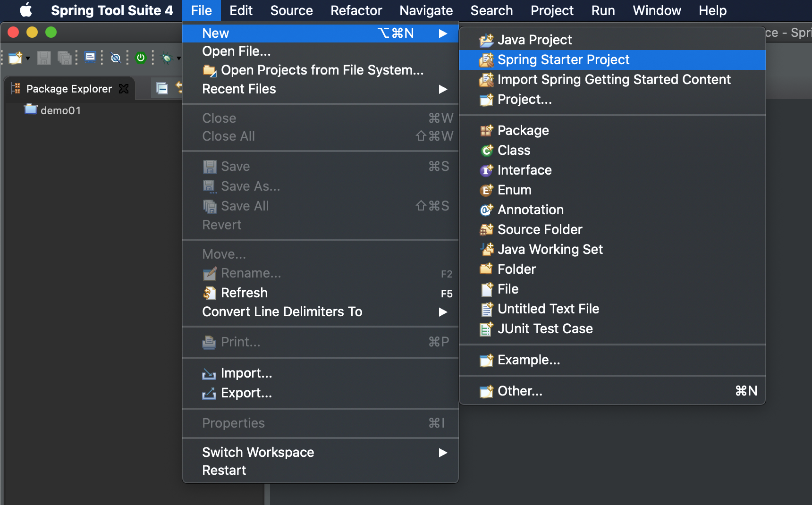
Task: Expand the New wizard dropdown arrow in toolbar
Action: (x=28, y=59)
